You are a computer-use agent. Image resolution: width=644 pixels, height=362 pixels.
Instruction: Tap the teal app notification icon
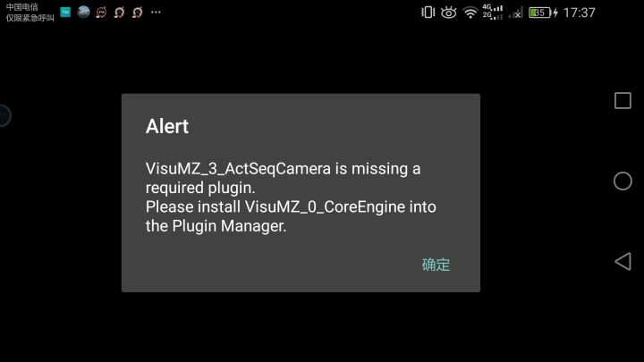(65, 13)
